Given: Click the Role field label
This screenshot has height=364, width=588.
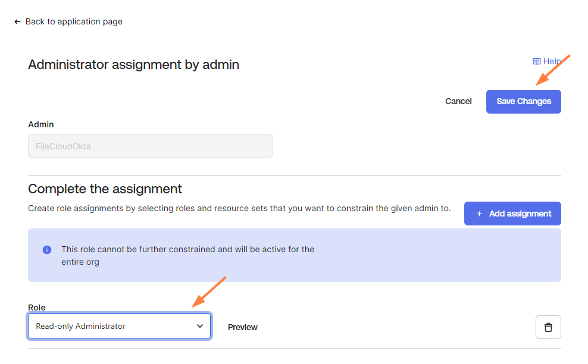Looking at the screenshot, I should pos(37,307).
